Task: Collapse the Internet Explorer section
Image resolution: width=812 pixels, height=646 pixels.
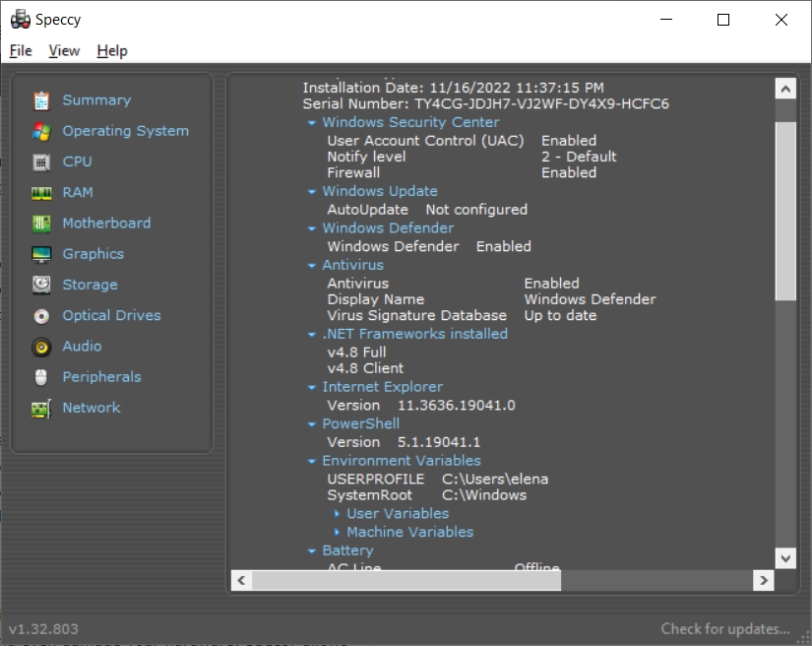Action: (x=312, y=387)
